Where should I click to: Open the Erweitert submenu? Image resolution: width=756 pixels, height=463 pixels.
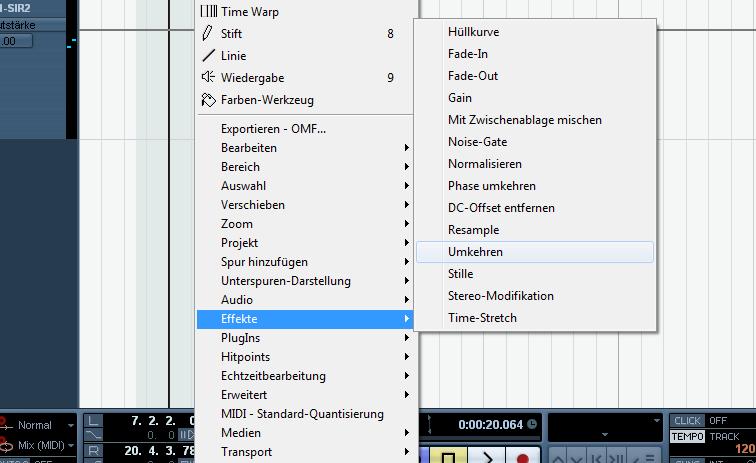point(307,395)
